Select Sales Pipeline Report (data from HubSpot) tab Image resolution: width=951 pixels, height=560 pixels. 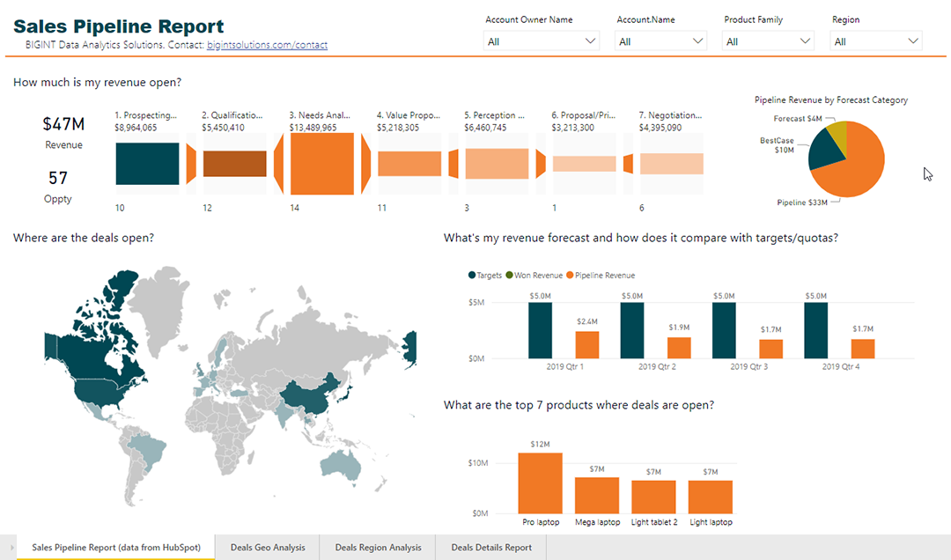coord(116,547)
